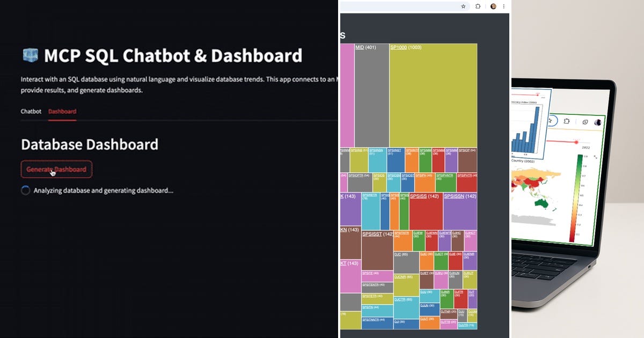Click the extensions puzzle icon on the laptop screen
Viewport: 644px width, 338px height.
pos(567,121)
